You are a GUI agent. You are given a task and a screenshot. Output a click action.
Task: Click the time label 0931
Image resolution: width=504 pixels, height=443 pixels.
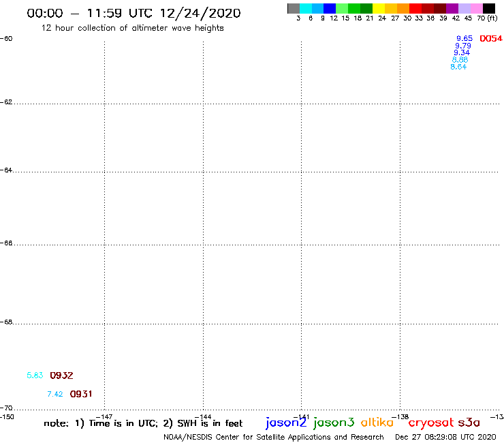(x=81, y=394)
